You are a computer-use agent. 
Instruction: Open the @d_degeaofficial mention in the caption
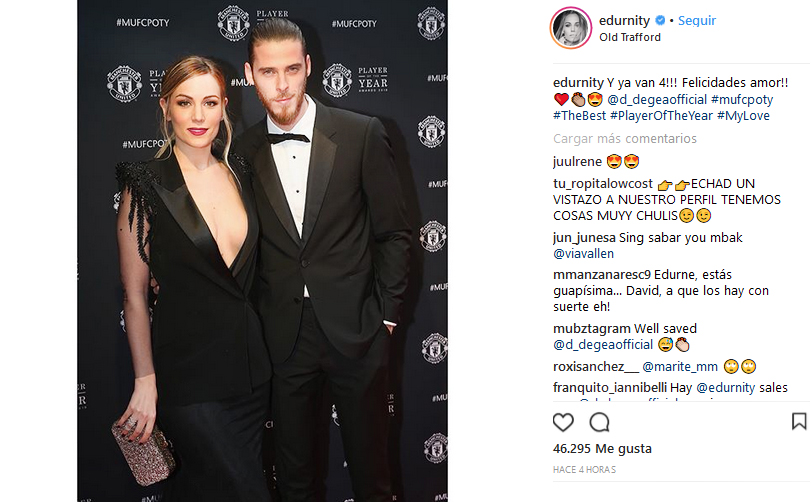657,99
